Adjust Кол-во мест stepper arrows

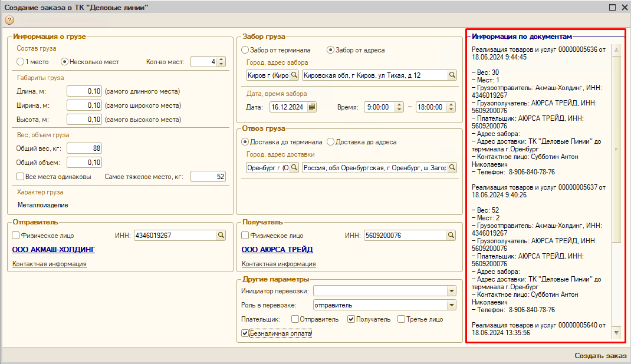click(221, 61)
